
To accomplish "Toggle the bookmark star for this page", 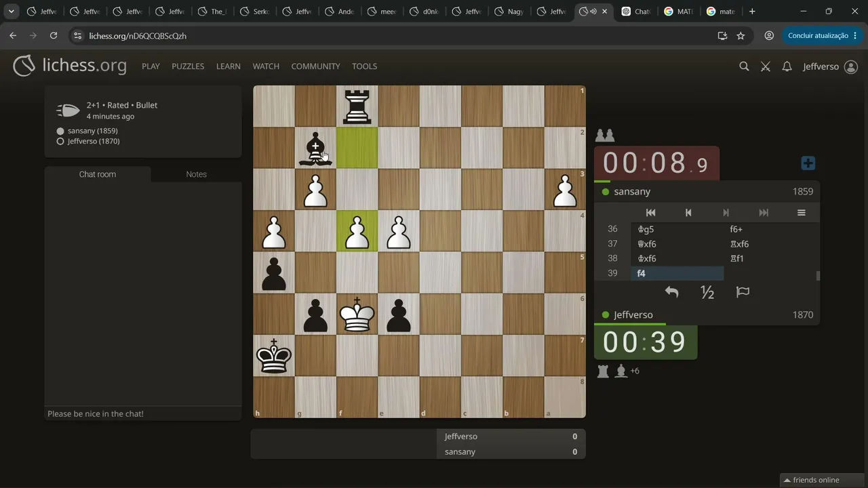I will click(741, 36).
